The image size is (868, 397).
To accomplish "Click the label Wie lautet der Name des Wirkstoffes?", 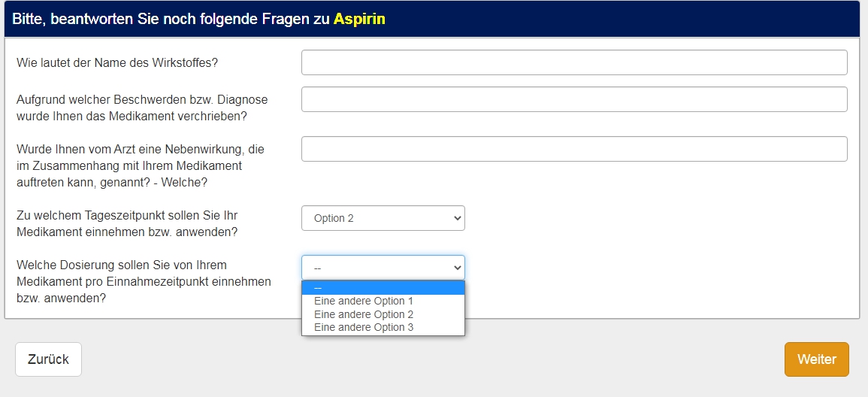I will 117,62.
